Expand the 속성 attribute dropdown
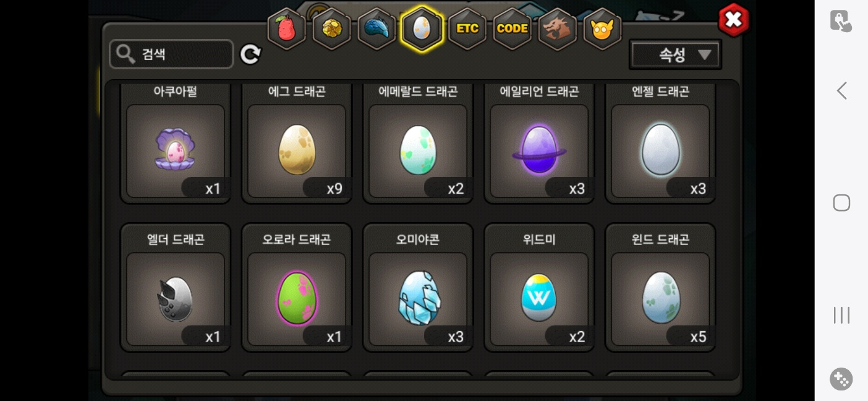 [x=675, y=54]
